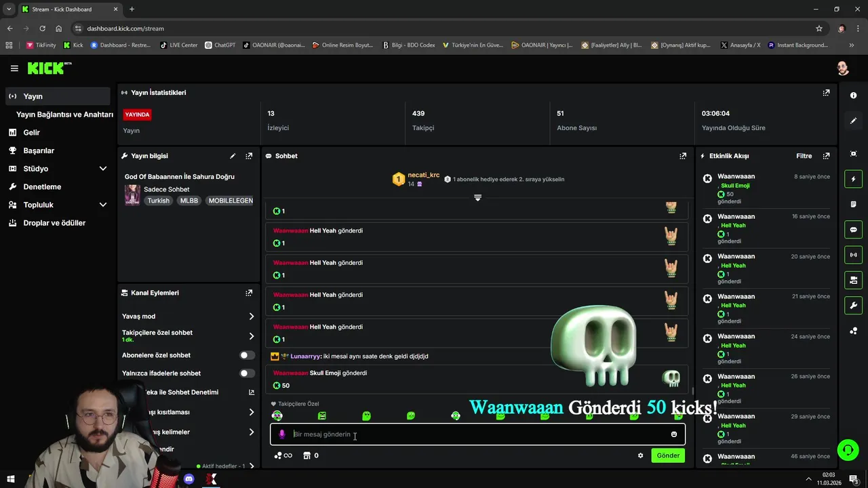
Task: Expand the Stüdyo sidebar section
Action: [103, 169]
